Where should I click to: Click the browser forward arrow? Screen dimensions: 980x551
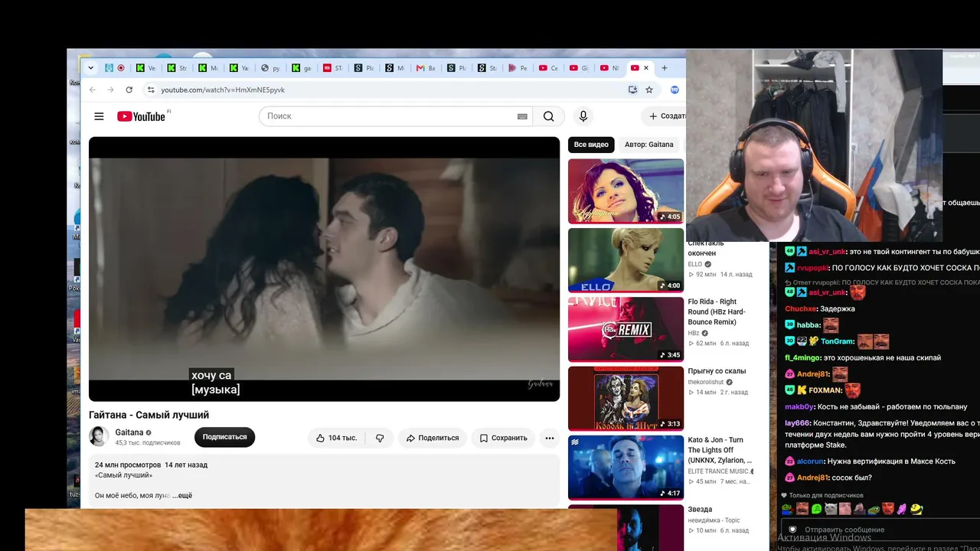[x=110, y=90]
